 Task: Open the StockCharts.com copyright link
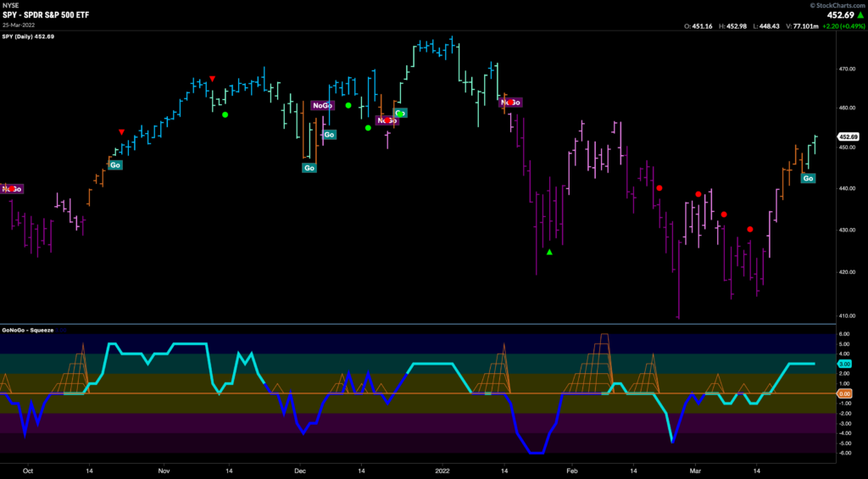(833, 5)
